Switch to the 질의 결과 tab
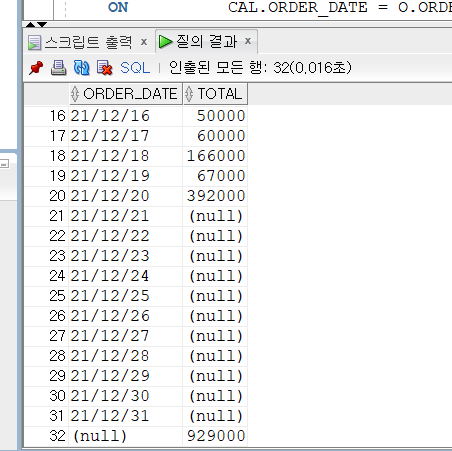Viewport: 452px width, 451px height. point(206,41)
